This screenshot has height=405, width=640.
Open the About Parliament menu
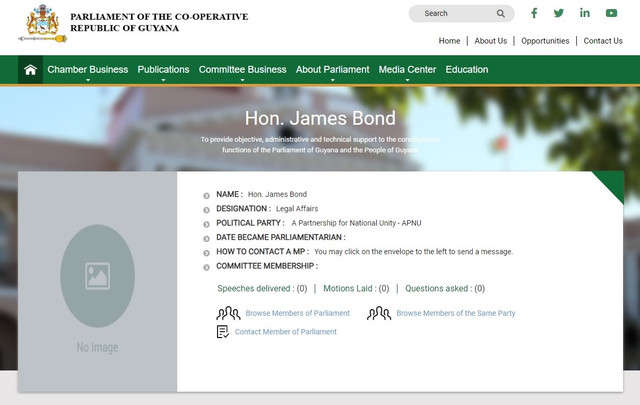[x=333, y=69]
